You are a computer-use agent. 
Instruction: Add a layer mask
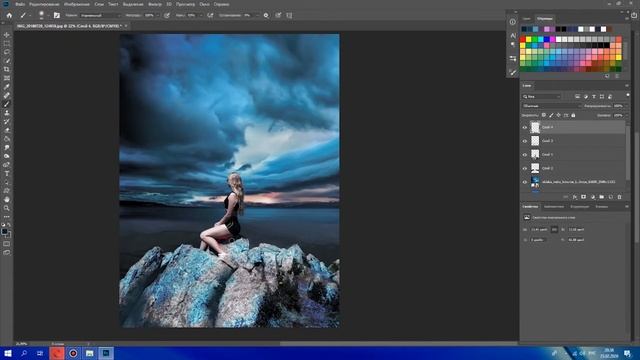584,197
